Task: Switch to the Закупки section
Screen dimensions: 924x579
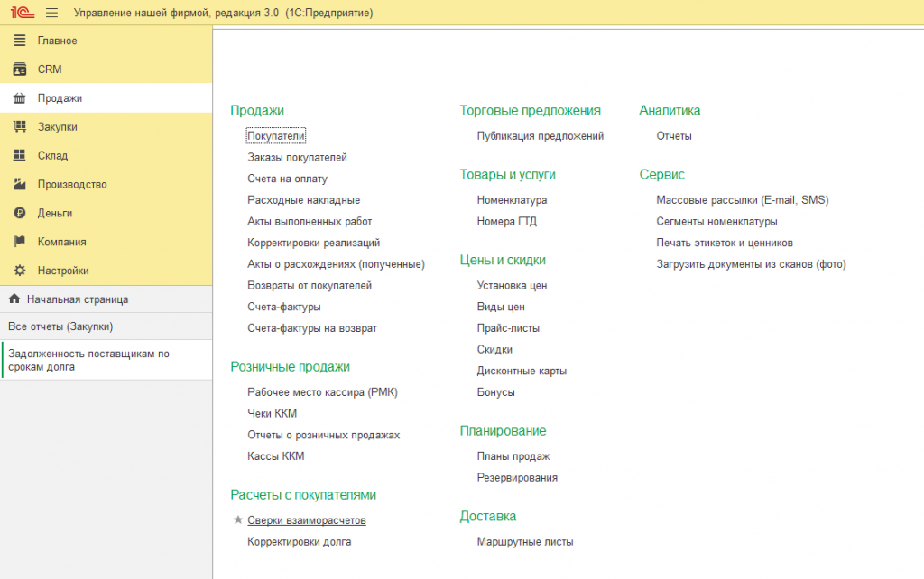Action: click(106, 126)
